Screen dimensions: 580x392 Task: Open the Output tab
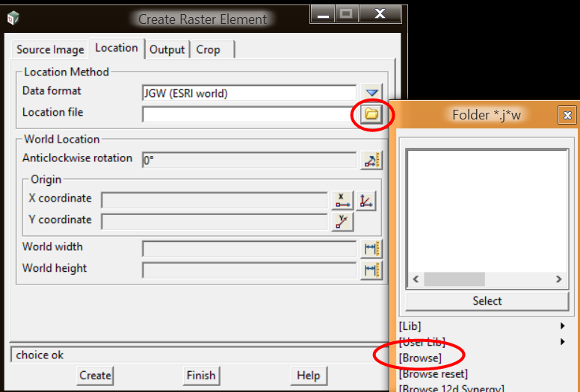pos(167,49)
